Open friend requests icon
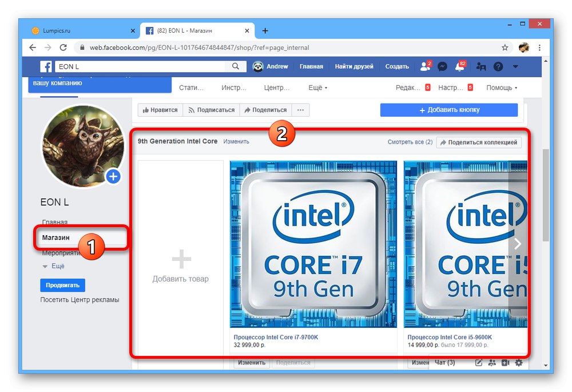This screenshot has height=392, width=572. point(426,66)
